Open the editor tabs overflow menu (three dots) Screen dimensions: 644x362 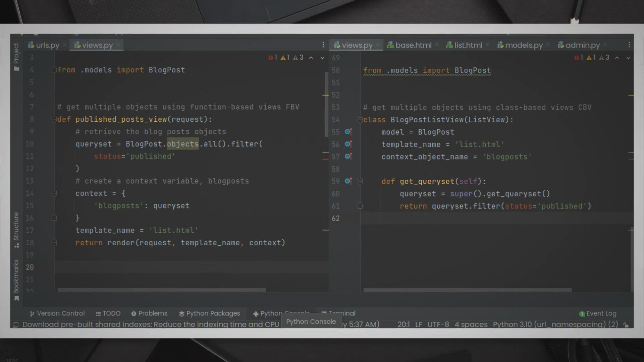[x=323, y=44]
